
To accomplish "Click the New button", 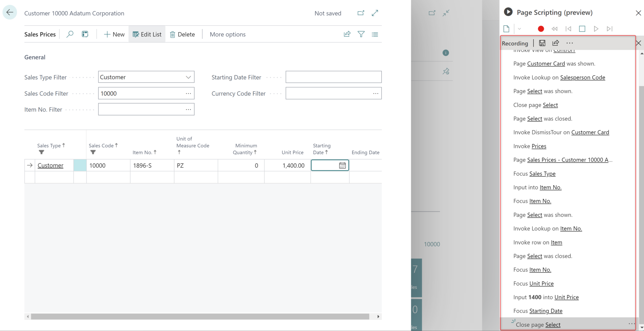I will pyautogui.click(x=114, y=34).
